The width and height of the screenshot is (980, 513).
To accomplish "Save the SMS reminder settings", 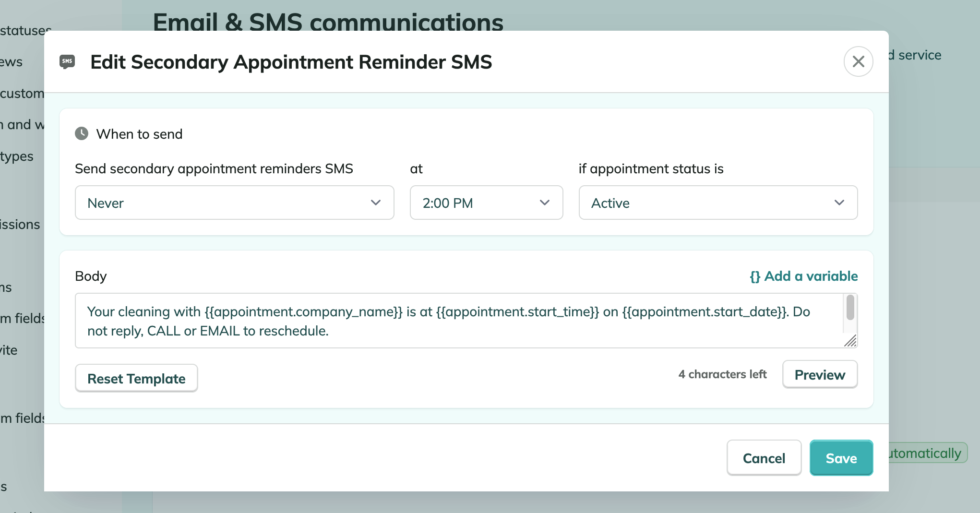I will click(841, 458).
